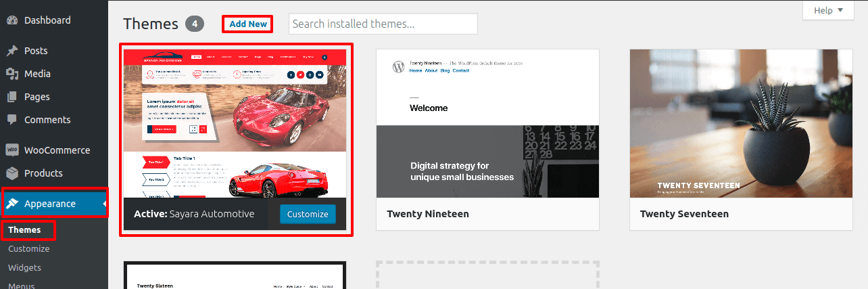Click the Add New themes button
Viewport: 868px width, 289px height.
pyautogui.click(x=248, y=24)
